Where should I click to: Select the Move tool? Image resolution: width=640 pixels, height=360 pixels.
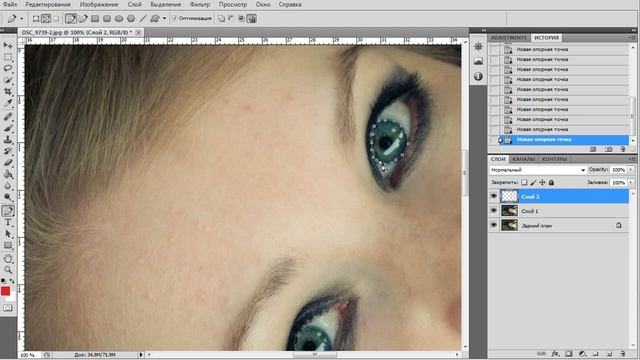[x=8, y=45]
